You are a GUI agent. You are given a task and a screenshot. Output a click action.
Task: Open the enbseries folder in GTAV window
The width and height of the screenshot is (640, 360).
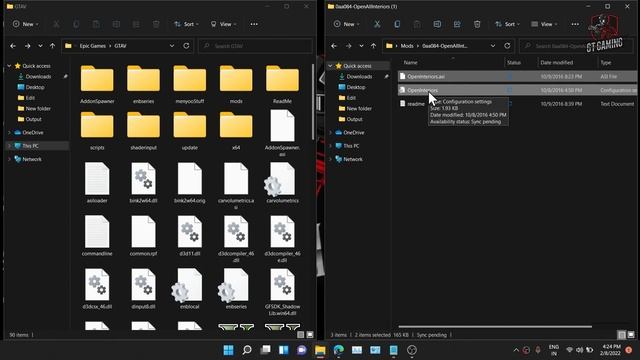coord(143,85)
